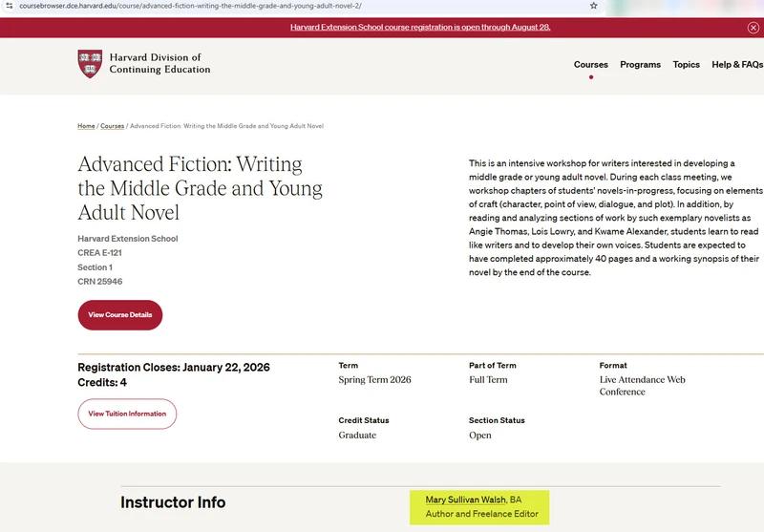Open site information icon beside URL
The height and width of the screenshot is (532, 764).
point(9,6)
